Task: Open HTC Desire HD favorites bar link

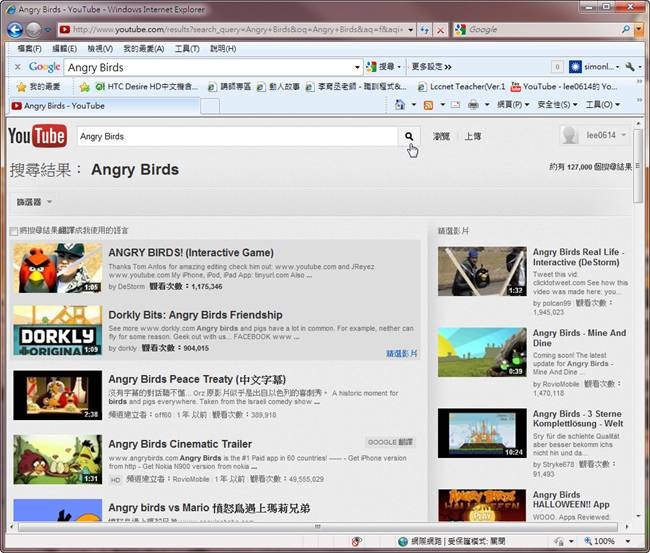Action: [x=147, y=87]
